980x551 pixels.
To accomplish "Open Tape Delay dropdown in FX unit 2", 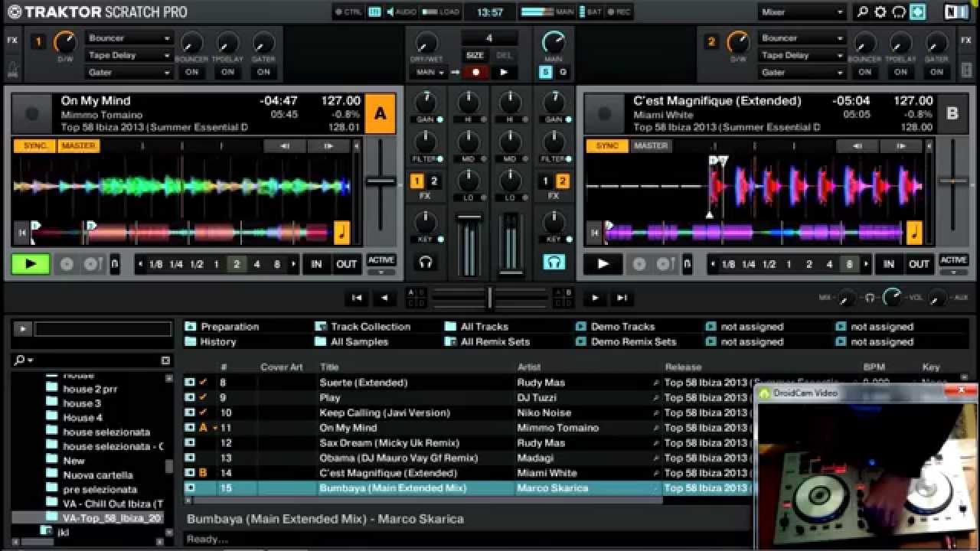I will coord(802,55).
